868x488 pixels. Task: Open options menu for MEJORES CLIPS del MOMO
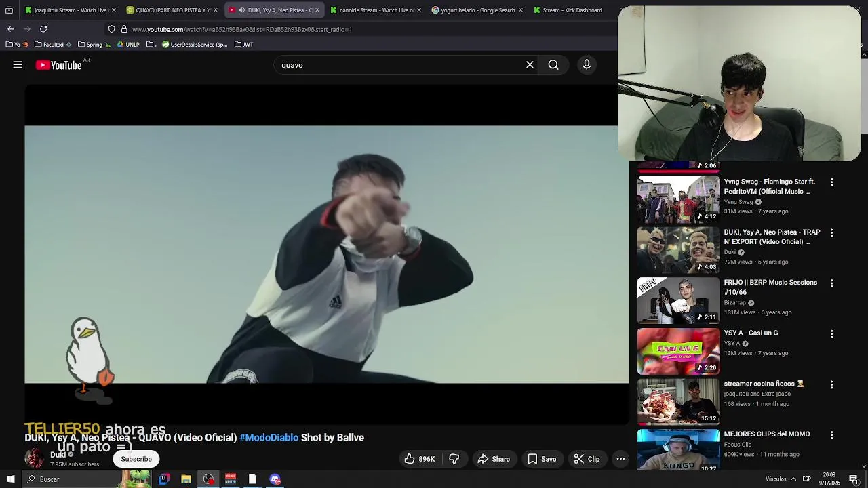(x=831, y=434)
